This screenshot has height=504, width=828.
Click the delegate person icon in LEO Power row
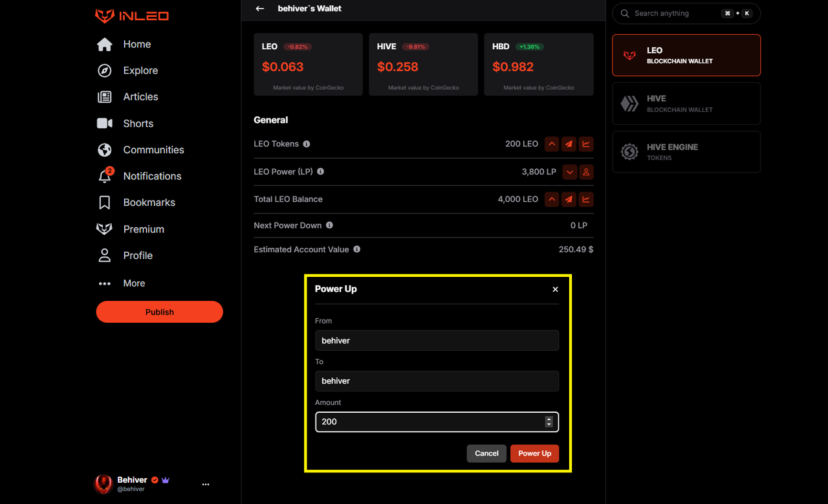coord(586,172)
